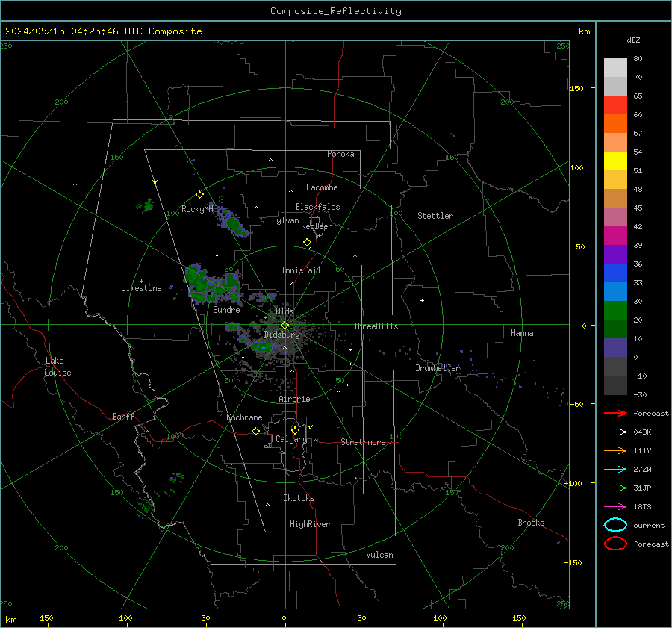Click the dBZ legend heading
Image resolution: width=672 pixels, height=628 pixels.
click(x=633, y=40)
